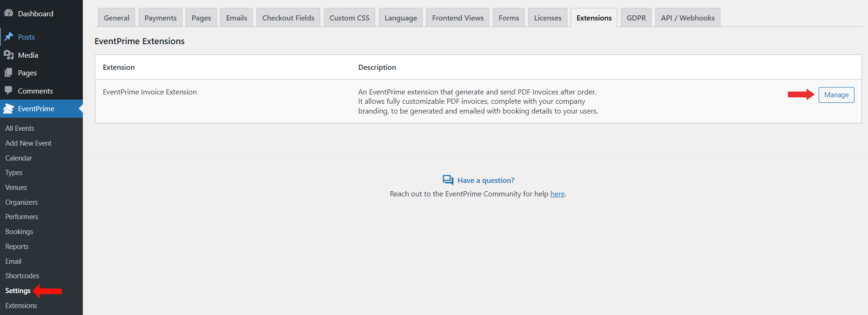Select the Custom CSS tab
This screenshot has height=315, width=868.
[x=349, y=18]
